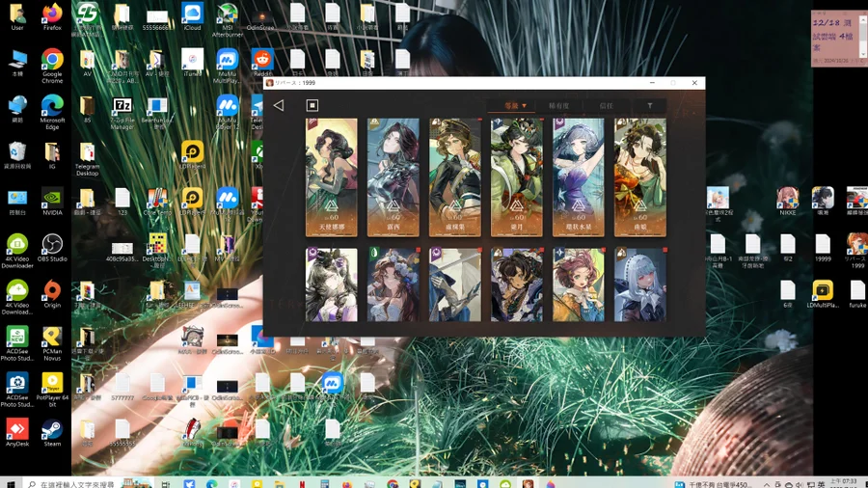Image resolution: width=868 pixels, height=488 pixels.
Task: Open the Firefox desktop icon
Action: [x=52, y=17]
